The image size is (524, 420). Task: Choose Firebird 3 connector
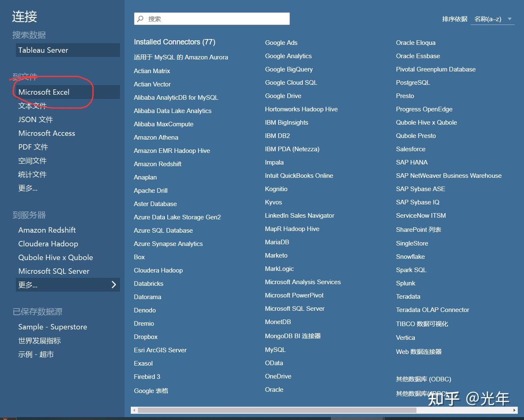(147, 377)
